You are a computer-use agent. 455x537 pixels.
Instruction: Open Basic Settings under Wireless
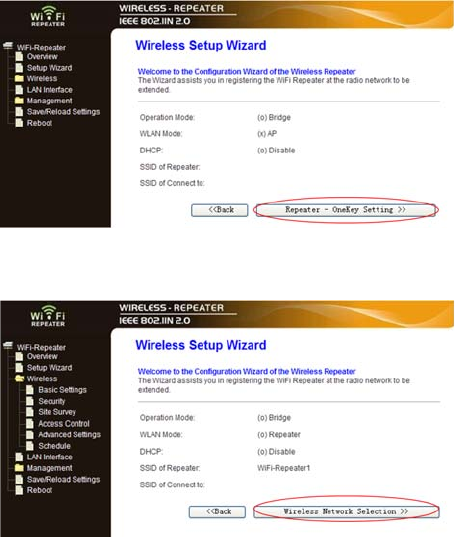point(62,390)
